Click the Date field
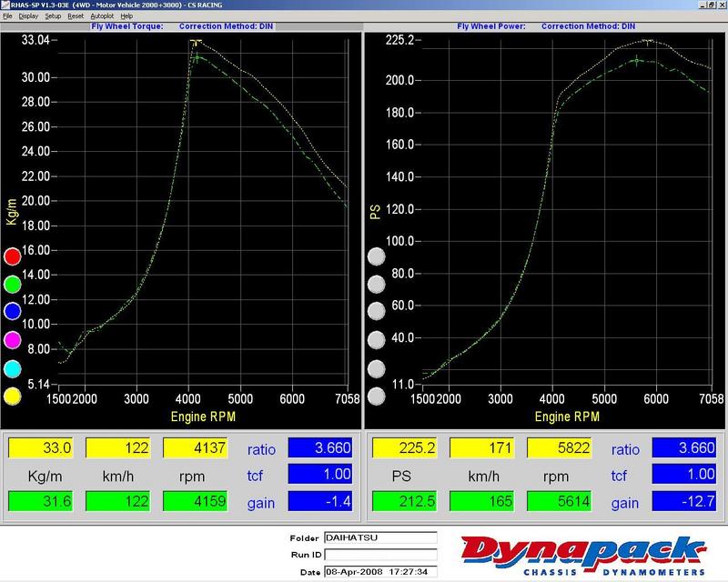The height and width of the screenshot is (582, 728). [380, 572]
